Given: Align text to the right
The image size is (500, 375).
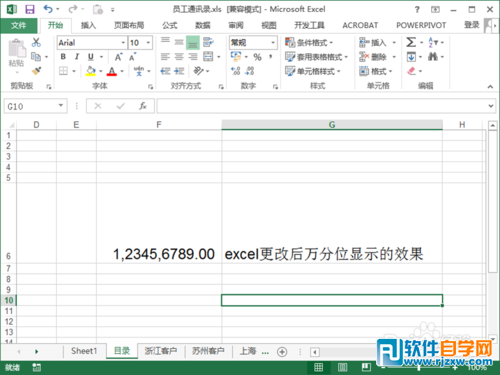Looking at the screenshot, I should [193, 57].
